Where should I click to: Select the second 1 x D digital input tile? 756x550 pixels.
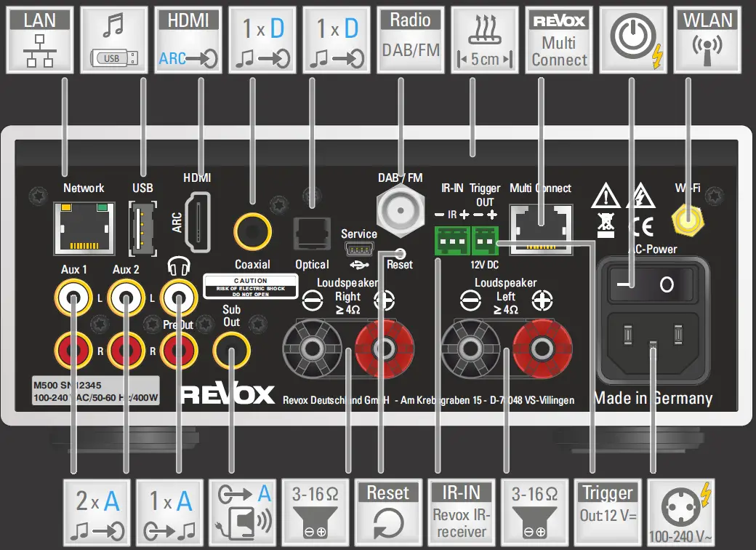click(x=337, y=40)
